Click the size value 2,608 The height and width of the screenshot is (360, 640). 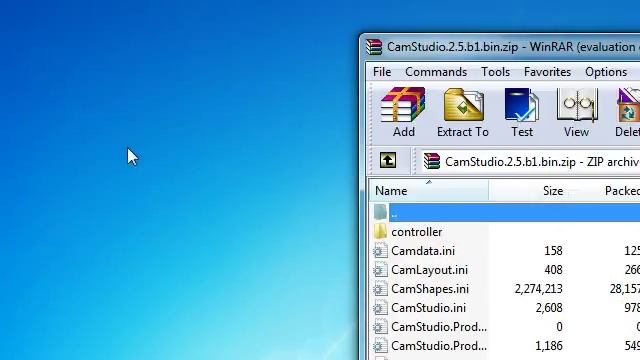point(549,308)
